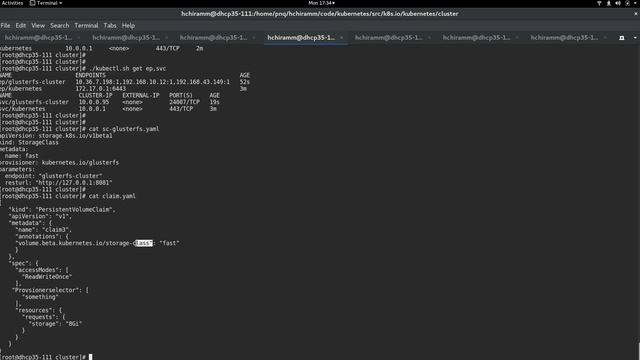Image resolution: width=640 pixels, height=360 pixels.
Task: Click the new tab icon in the tab bar
Action: coord(622,38)
